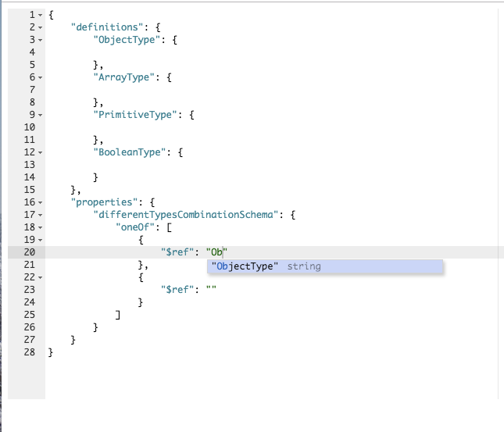Click the final closing brace on line 28
Image resolution: width=504 pixels, height=432 pixels.
coord(51,352)
